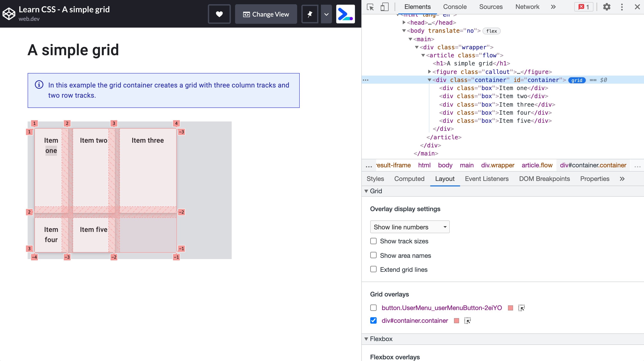644x361 pixels.
Task: Enable the Show area names checkbox
Action: (373, 255)
